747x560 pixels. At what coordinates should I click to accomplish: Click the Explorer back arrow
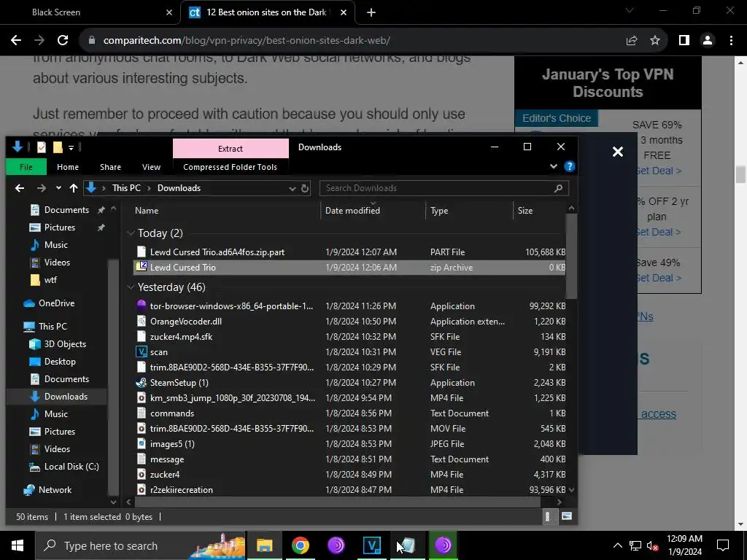tap(20, 188)
